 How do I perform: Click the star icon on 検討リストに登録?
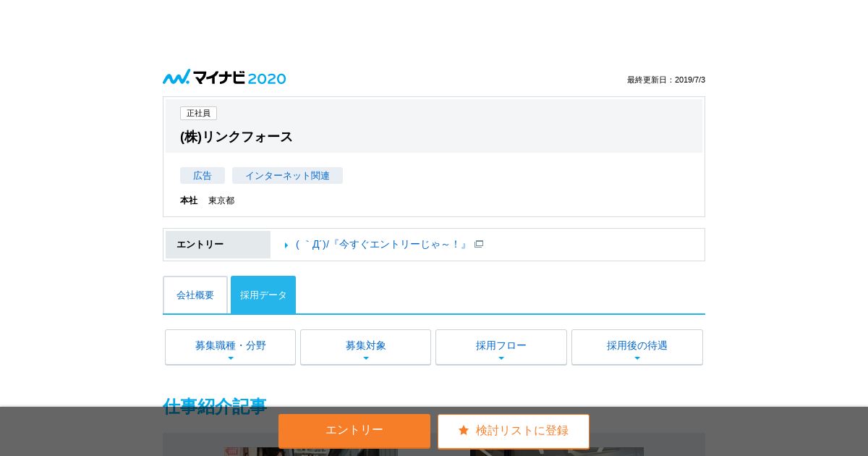[x=464, y=431]
